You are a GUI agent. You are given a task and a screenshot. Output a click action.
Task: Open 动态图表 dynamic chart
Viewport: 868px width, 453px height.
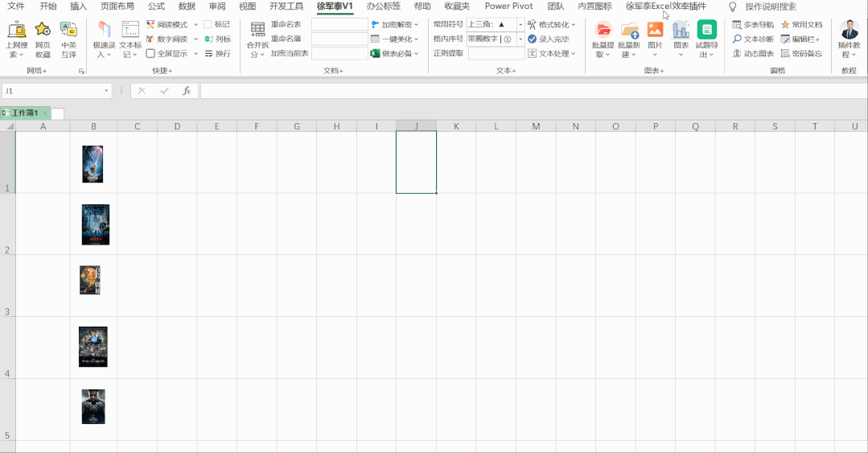753,53
